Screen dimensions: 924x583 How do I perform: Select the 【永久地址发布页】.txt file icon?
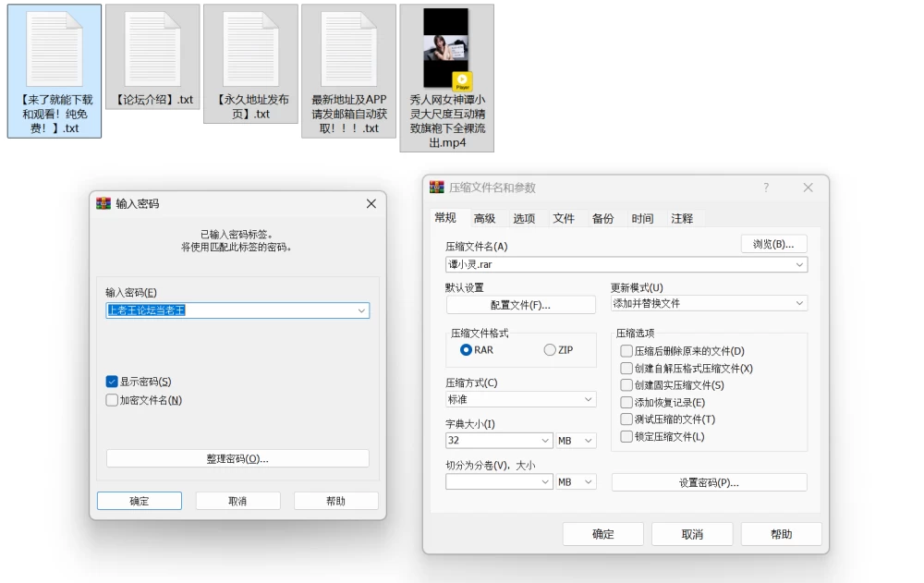pos(250,50)
